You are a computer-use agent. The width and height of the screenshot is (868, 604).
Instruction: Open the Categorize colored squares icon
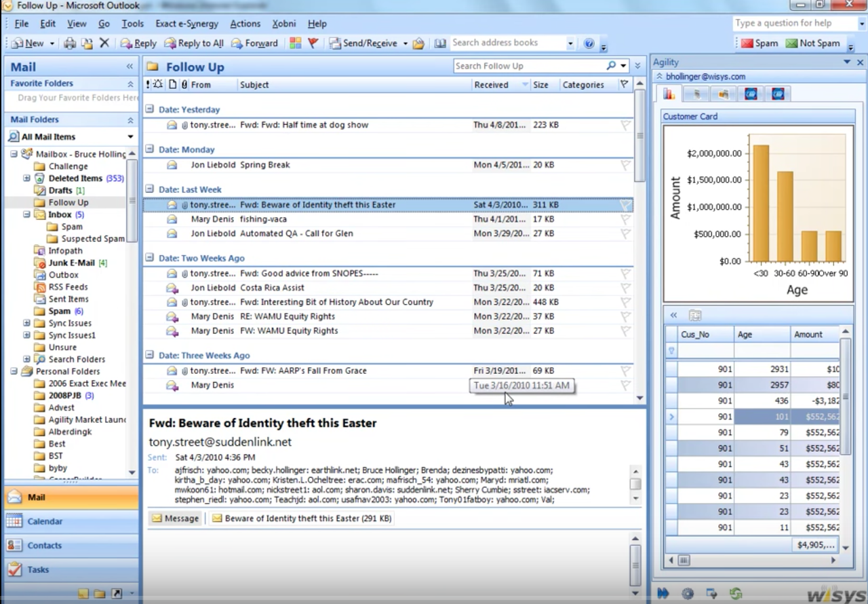click(x=295, y=43)
